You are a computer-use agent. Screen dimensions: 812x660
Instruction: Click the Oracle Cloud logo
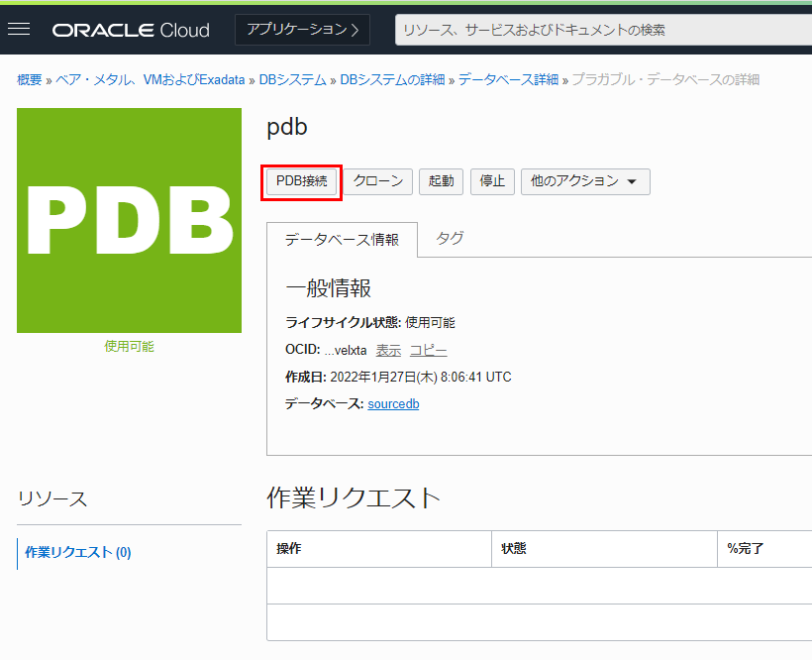coord(131,30)
